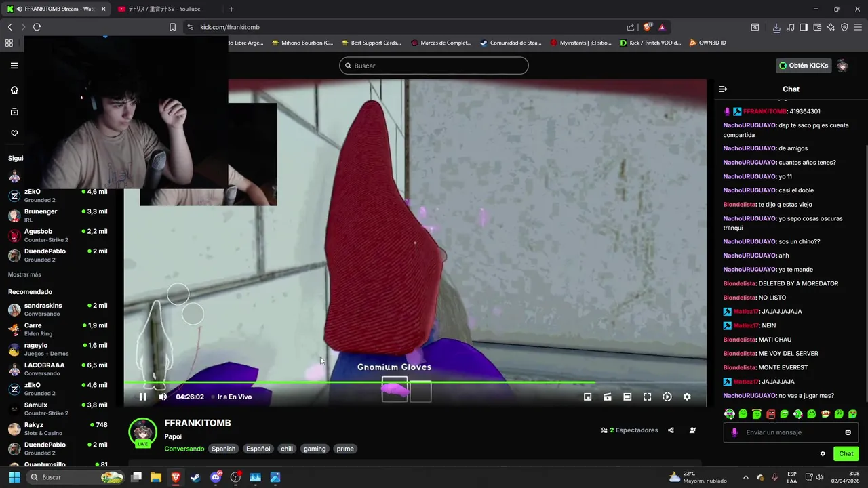Click the 'Conversando' category link

click(184, 449)
